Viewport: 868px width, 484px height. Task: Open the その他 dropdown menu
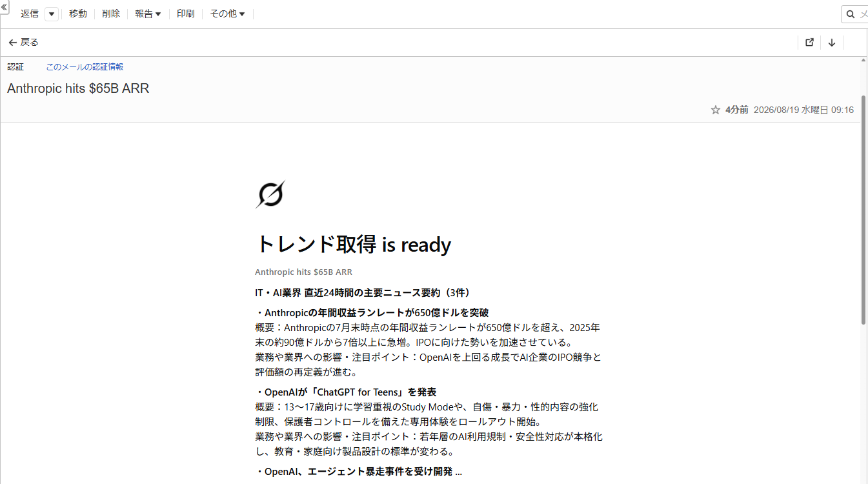(227, 14)
